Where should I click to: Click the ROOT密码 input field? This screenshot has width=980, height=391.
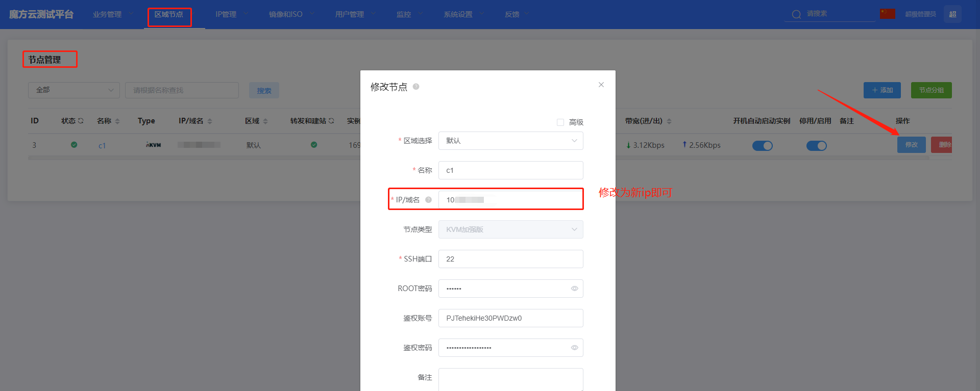coord(511,289)
